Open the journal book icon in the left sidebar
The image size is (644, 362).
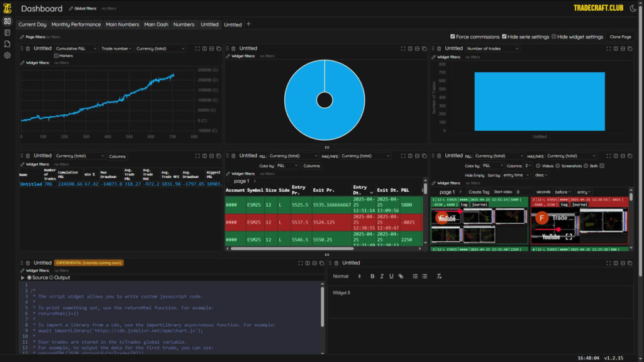point(8,33)
